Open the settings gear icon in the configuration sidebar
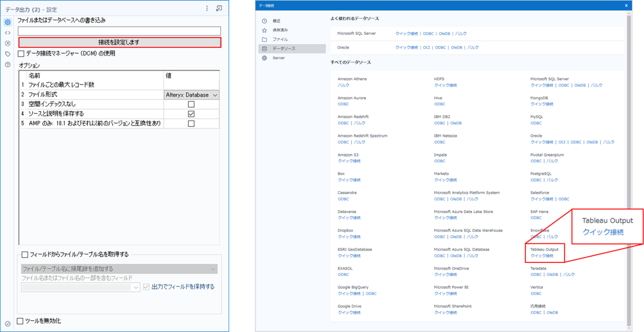The image size is (644, 332). pyautogui.click(x=7, y=22)
